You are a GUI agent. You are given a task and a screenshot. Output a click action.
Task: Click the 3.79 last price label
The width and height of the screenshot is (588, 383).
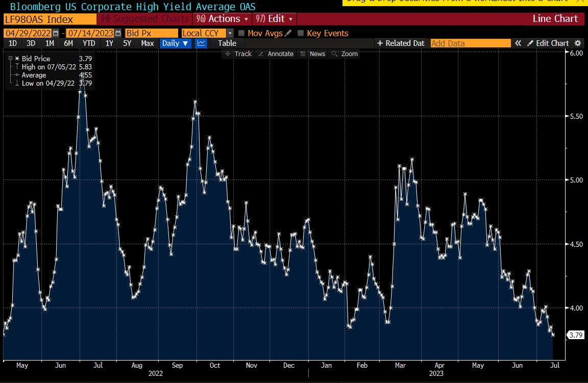click(576, 335)
